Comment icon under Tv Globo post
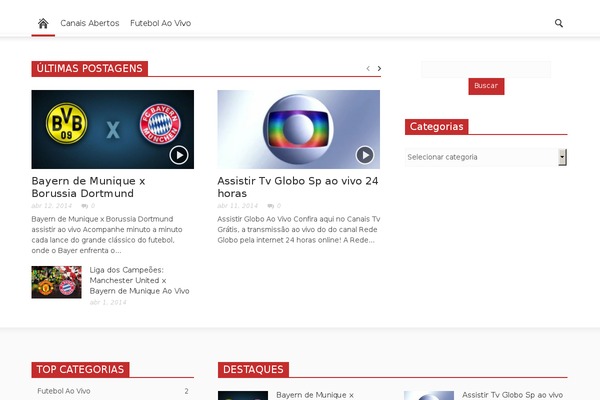The height and width of the screenshot is (400, 600). pos(271,206)
